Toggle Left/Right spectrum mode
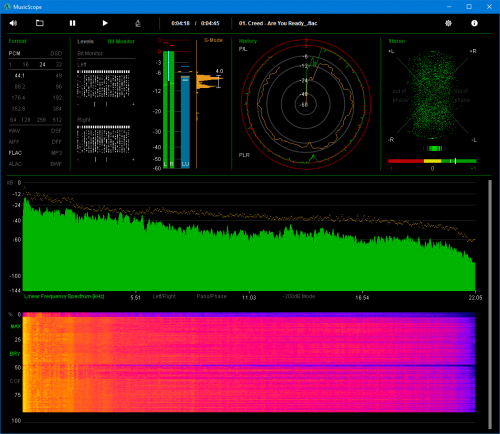The image size is (500, 434). click(x=164, y=296)
